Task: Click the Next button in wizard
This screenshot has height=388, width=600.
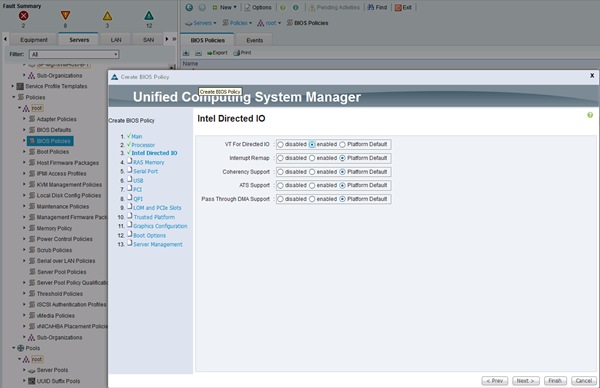Action: point(525,381)
